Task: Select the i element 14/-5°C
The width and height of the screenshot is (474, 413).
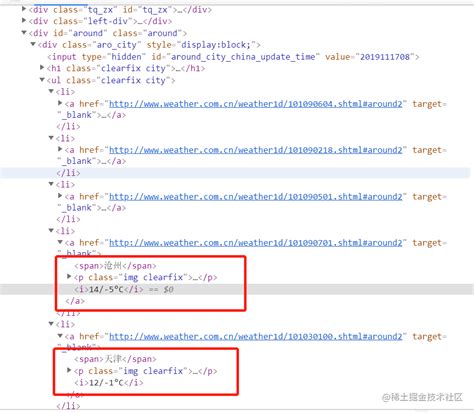Action: (x=108, y=289)
